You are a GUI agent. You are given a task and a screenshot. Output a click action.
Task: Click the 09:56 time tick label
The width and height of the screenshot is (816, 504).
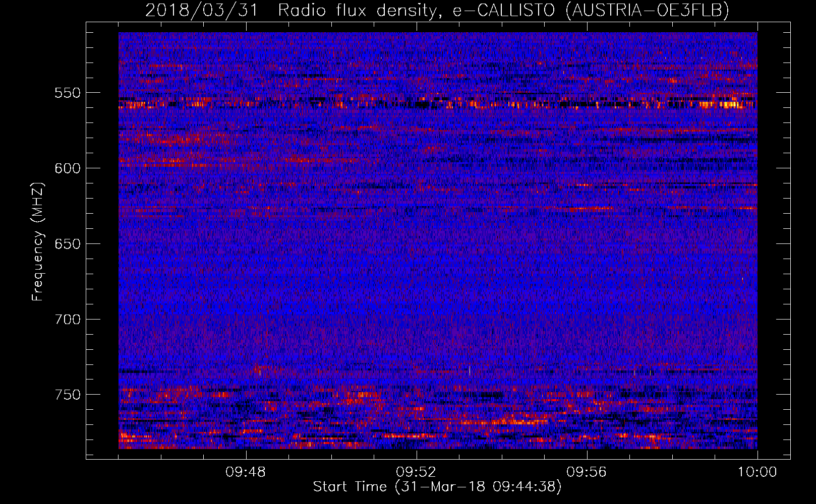pyautogui.click(x=587, y=472)
